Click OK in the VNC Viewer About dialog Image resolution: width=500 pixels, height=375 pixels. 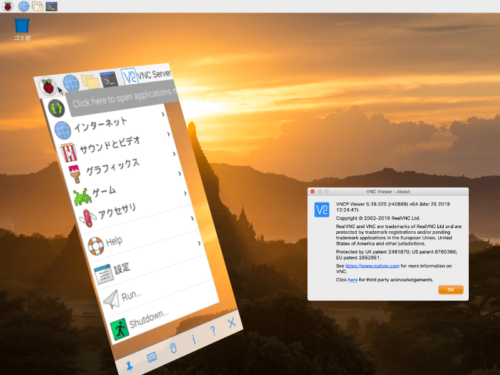[x=451, y=290]
